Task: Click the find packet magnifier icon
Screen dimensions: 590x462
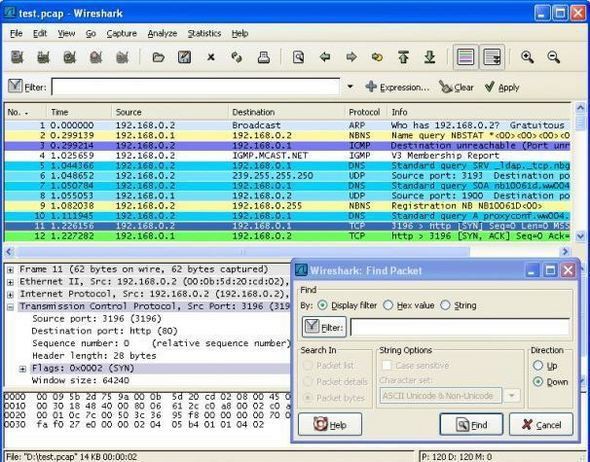Action: coord(298,57)
